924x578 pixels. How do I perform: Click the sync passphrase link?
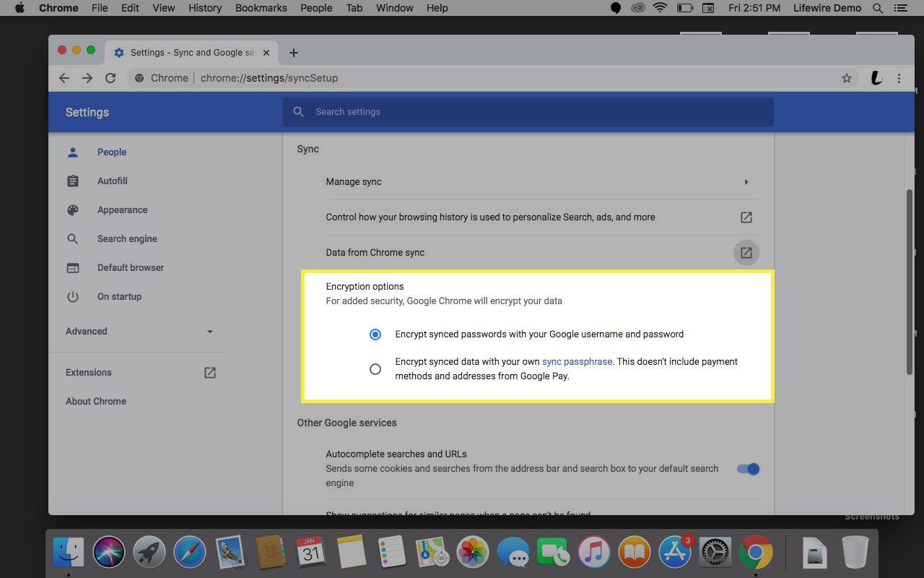[x=577, y=362]
